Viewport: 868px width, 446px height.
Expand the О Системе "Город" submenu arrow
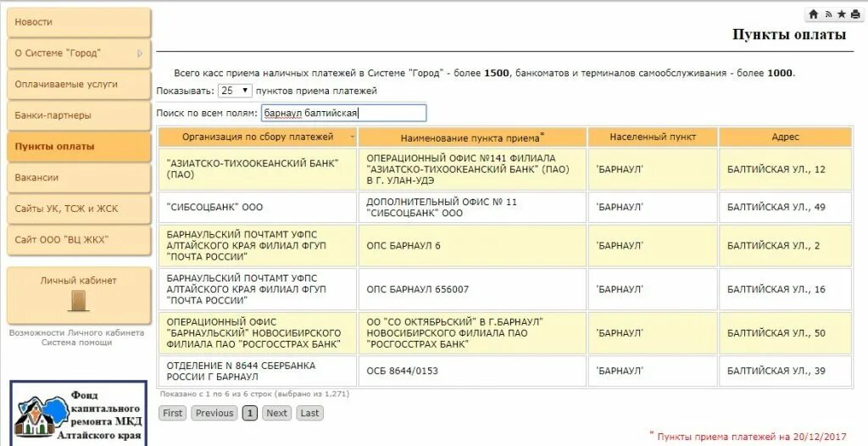140,53
